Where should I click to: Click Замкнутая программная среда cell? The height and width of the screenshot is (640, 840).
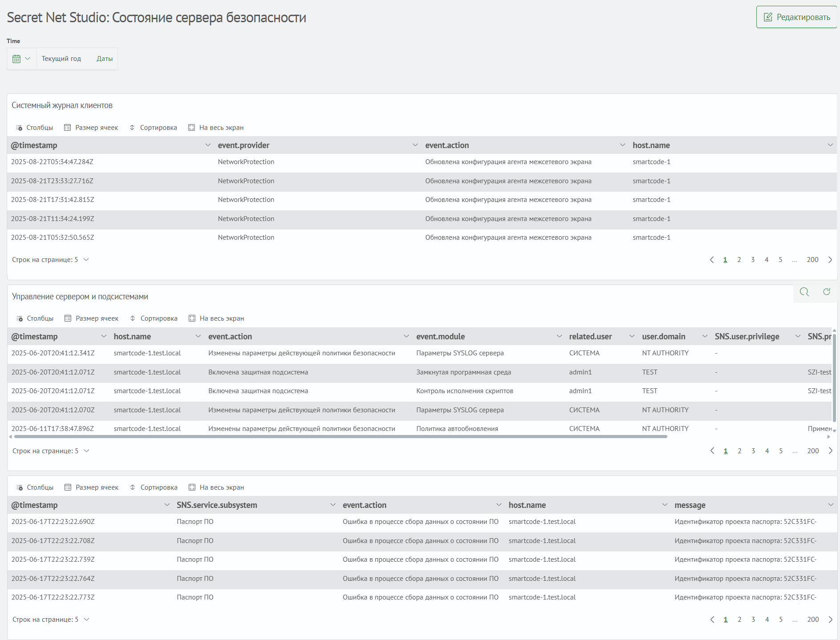coord(464,372)
